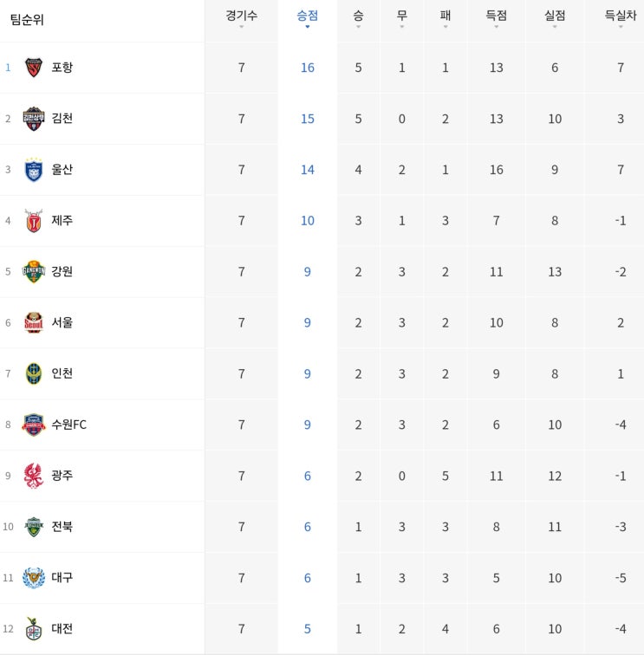The width and height of the screenshot is (644, 655).
Task: Click the 포항 team emblem
Action: tap(34, 68)
